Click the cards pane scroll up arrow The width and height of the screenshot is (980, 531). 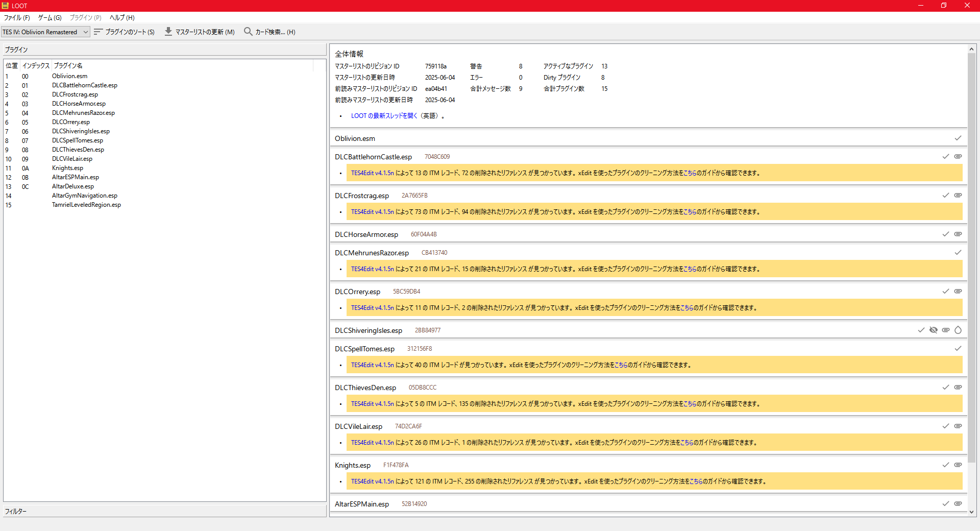(x=971, y=49)
